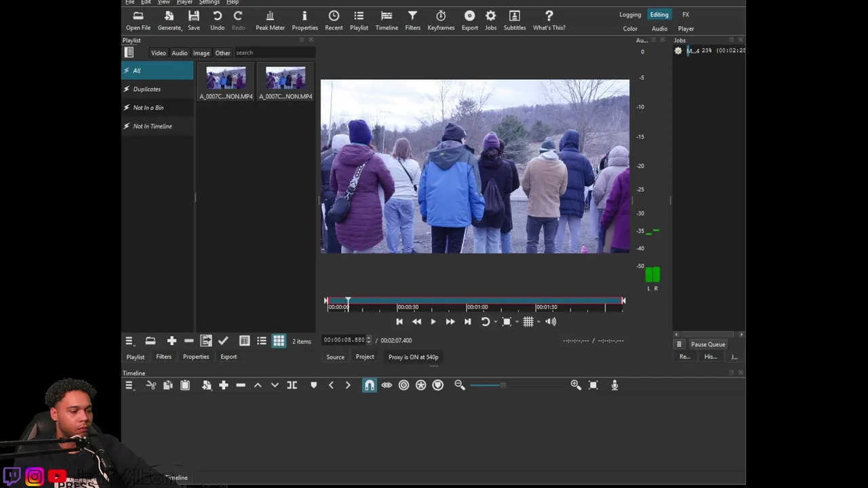
Task: Toggle Ripple Markers in timeline toolbar
Action: pos(438,385)
